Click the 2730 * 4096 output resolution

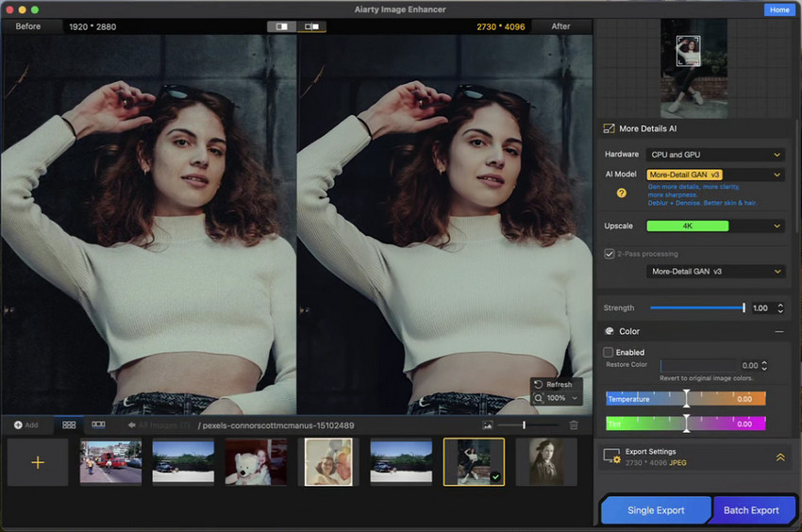pyautogui.click(x=501, y=26)
